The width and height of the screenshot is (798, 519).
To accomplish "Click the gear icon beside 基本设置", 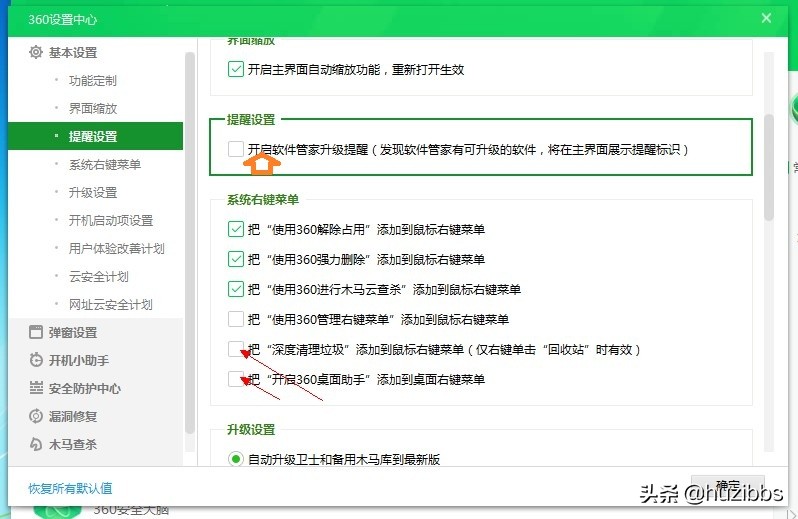I will coord(36,52).
